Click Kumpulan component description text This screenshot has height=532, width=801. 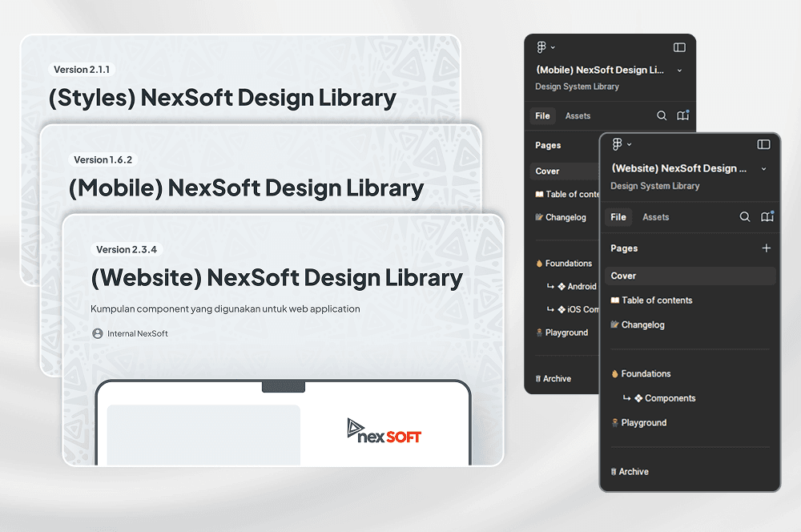pyautogui.click(x=225, y=309)
